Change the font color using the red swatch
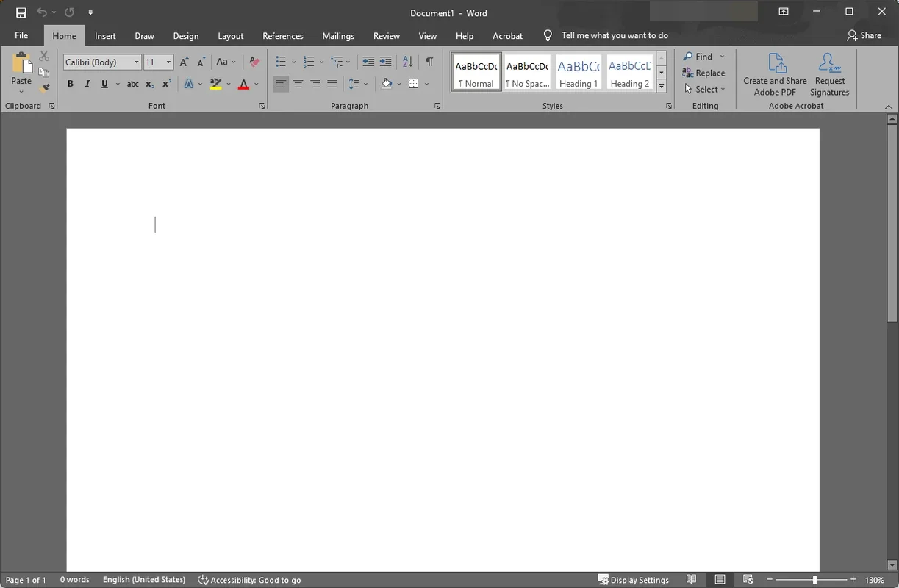 243,84
